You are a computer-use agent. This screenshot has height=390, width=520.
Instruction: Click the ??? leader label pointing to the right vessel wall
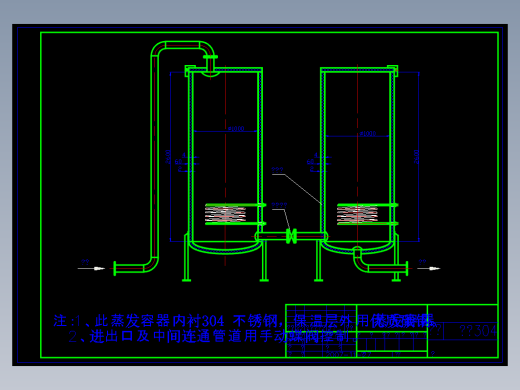(277, 170)
